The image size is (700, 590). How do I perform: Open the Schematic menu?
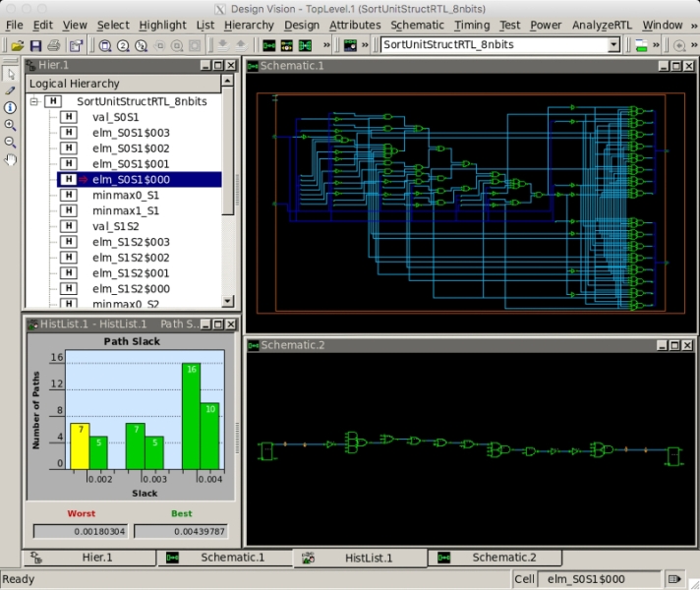(x=417, y=25)
